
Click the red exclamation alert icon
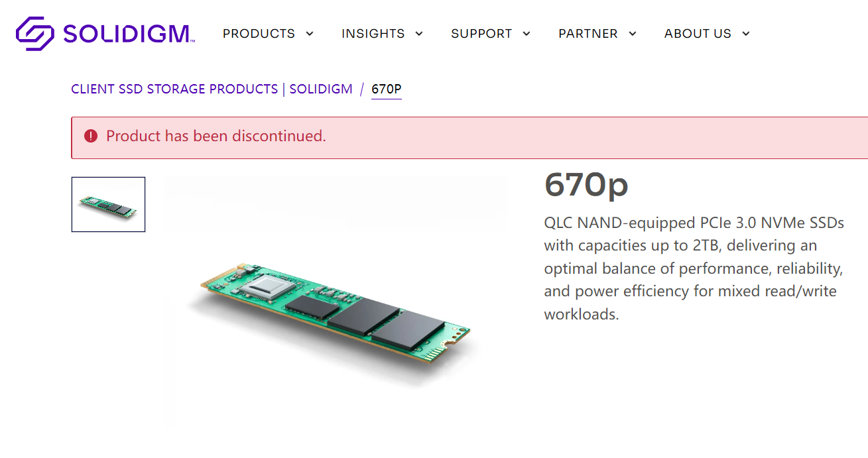91,137
